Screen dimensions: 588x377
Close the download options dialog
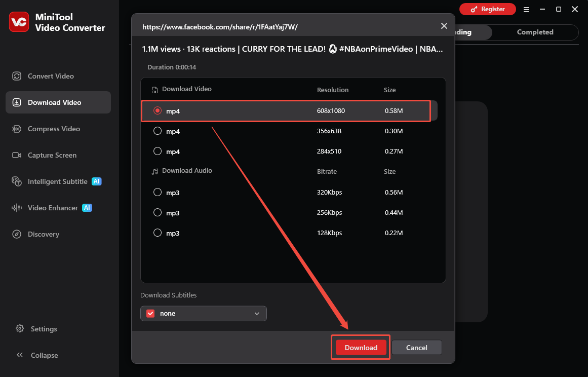pyautogui.click(x=444, y=26)
